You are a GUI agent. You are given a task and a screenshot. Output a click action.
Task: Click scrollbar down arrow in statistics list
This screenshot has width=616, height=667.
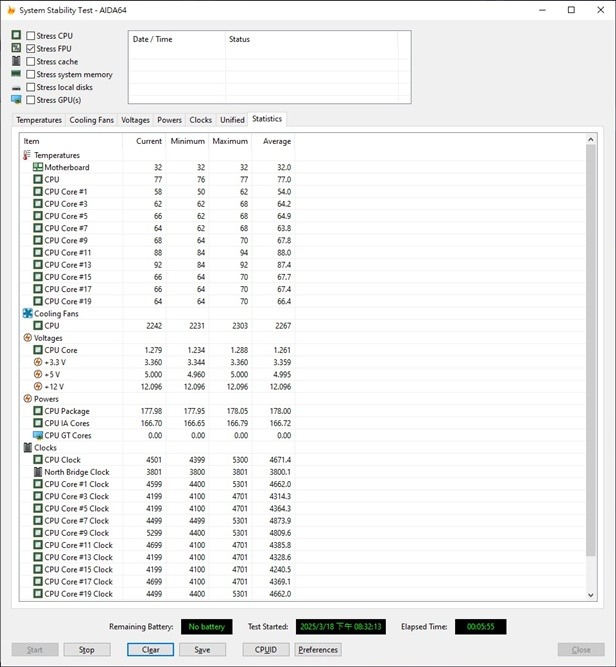tap(590, 595)
